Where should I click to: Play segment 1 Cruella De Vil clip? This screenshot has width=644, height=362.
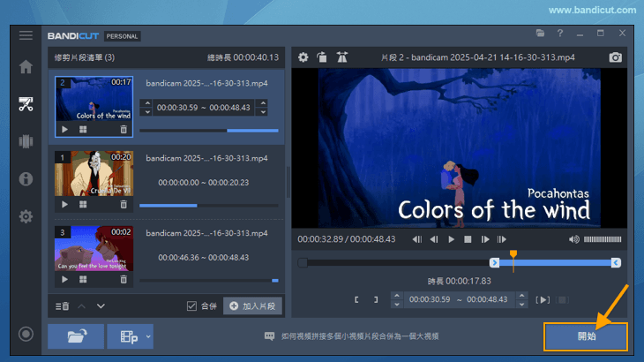tap(64, 204)
